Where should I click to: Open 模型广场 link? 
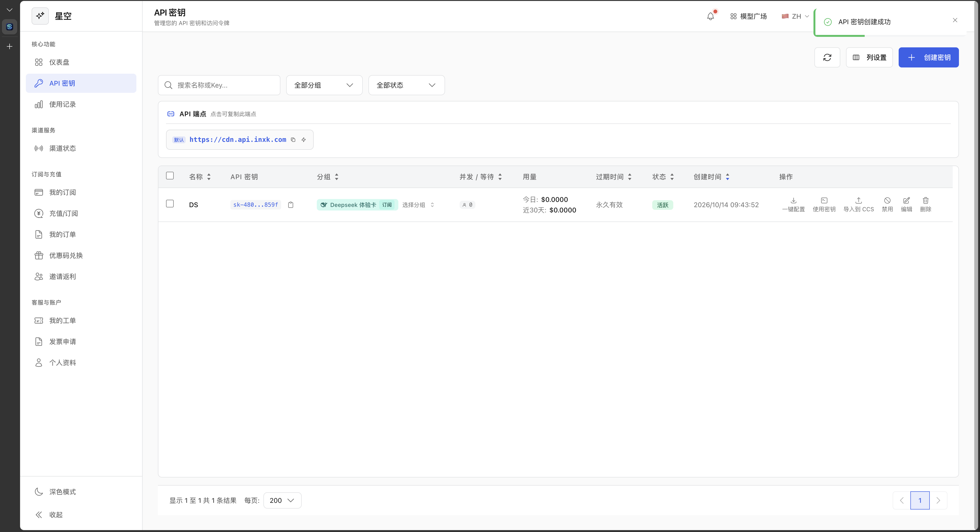[748, 16]
